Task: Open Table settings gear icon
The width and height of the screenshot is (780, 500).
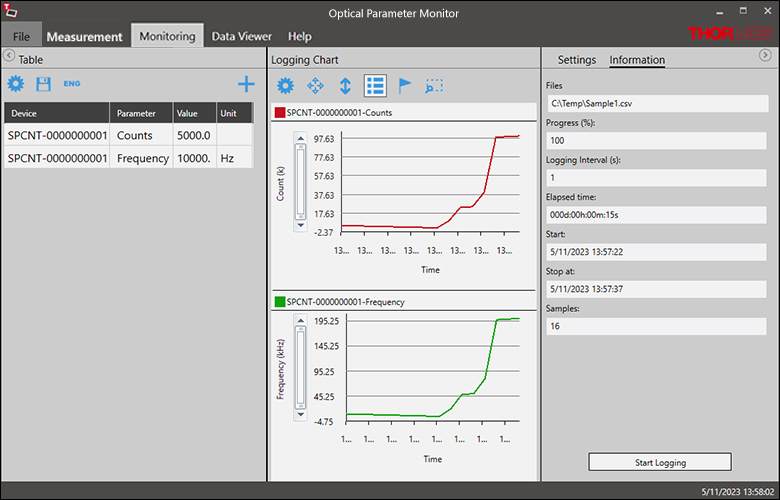Action: click(x=16, y=85)
